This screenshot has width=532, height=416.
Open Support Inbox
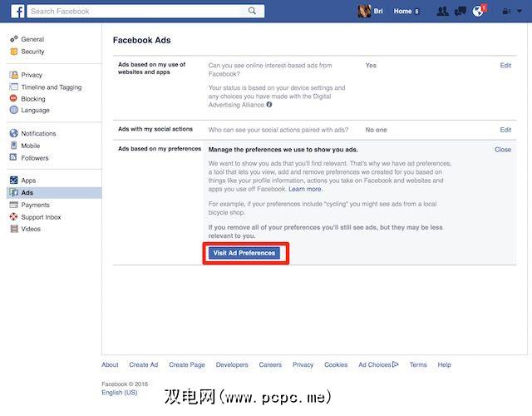pyautogui.click(x=41, y=217)
